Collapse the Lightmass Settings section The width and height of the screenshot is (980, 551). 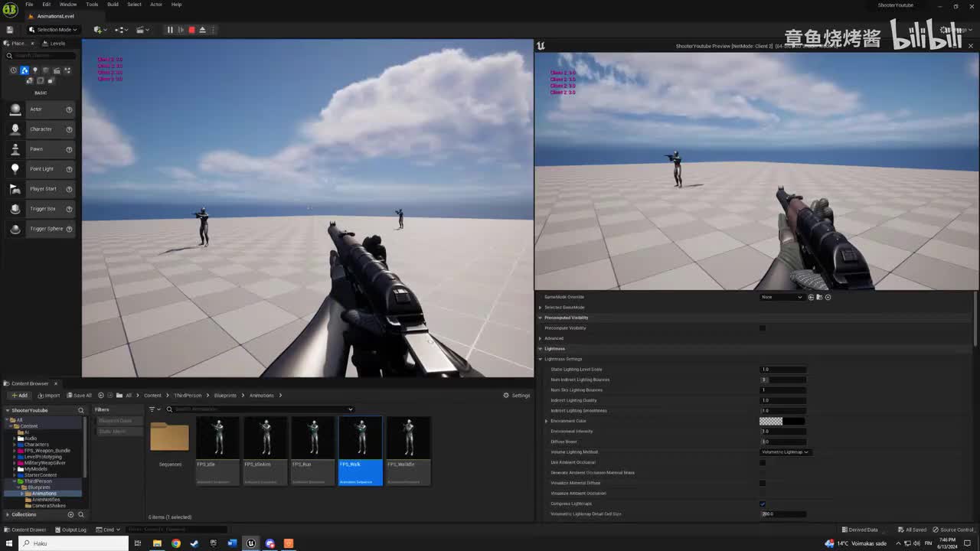coord(540,359)
